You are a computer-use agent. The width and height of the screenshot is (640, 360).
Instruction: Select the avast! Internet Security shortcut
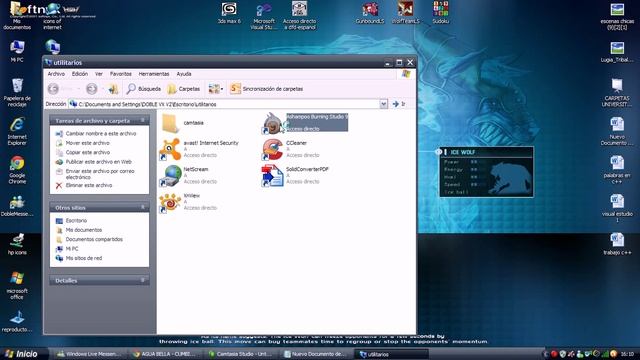coord(200,149)
